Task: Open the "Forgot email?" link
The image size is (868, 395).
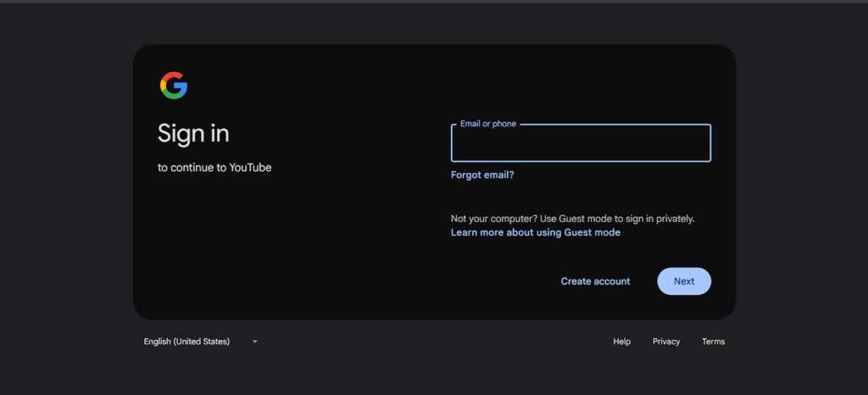Action: coord(482,175)
